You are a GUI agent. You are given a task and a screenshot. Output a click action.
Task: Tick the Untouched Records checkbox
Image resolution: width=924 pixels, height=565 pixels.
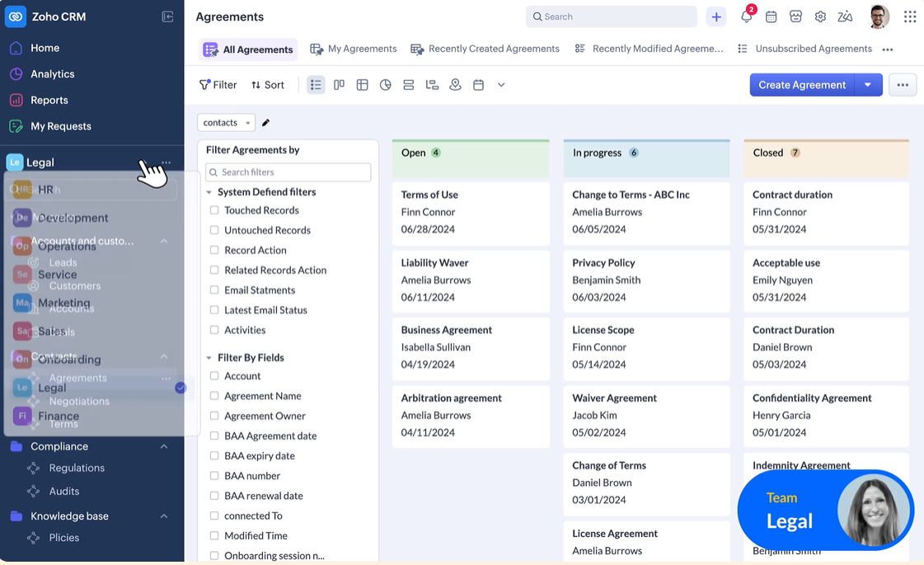214,230
